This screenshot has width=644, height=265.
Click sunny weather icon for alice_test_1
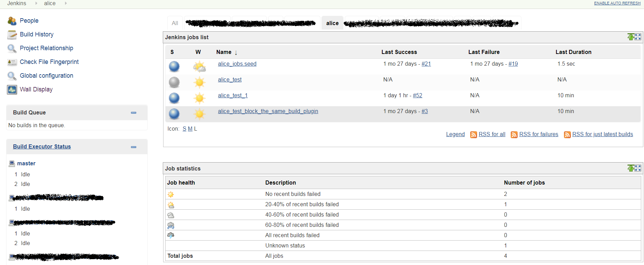point(199,98)
